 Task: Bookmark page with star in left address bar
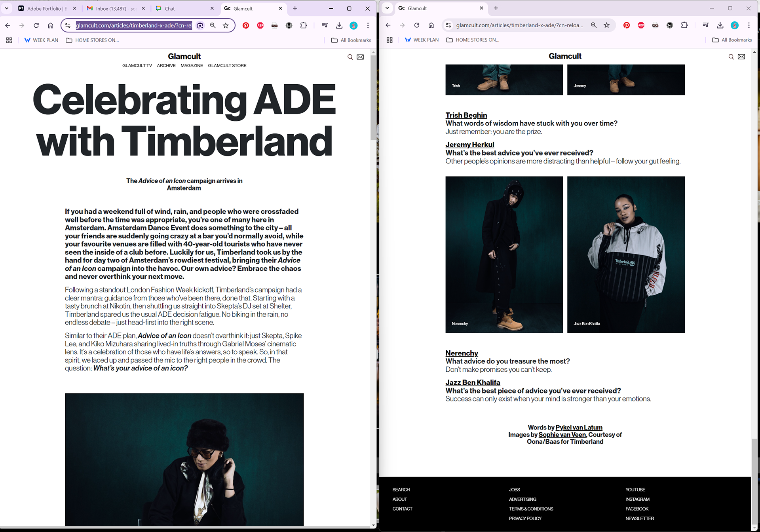click(226, 25)
